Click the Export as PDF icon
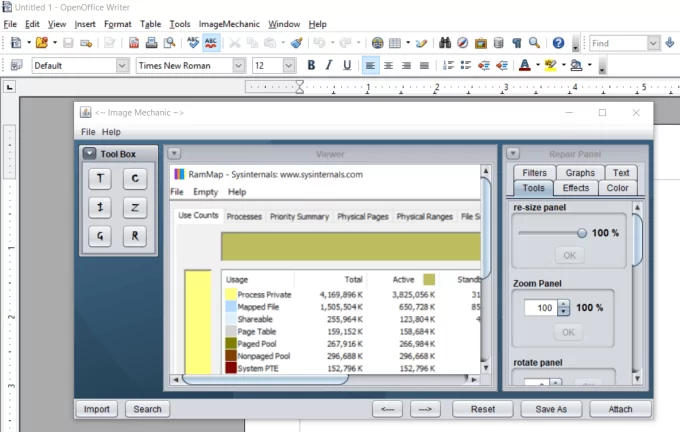Image resolution: width=680 pixels, height=432 pixels. click(x=134, y=43)
